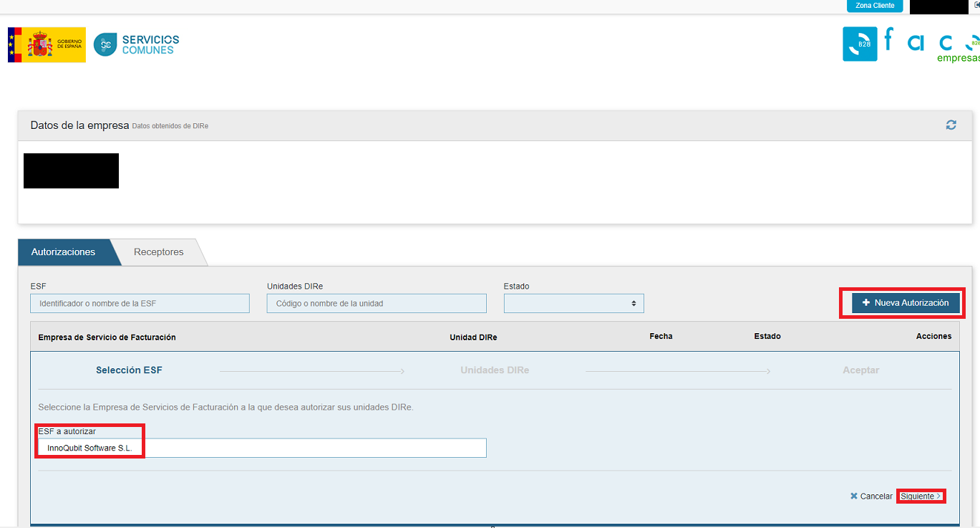This screenshot has height=528, width=980.
Task: Click the refresh icon on Datos de la empresa
Action: click(x=951, y=125)
